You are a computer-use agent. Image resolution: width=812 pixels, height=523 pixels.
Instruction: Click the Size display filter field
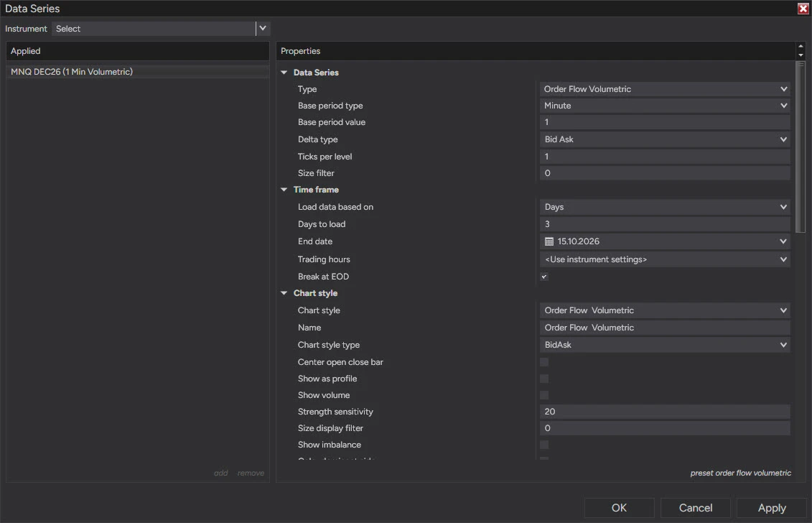pyautogui.click(x=665, y=429)
